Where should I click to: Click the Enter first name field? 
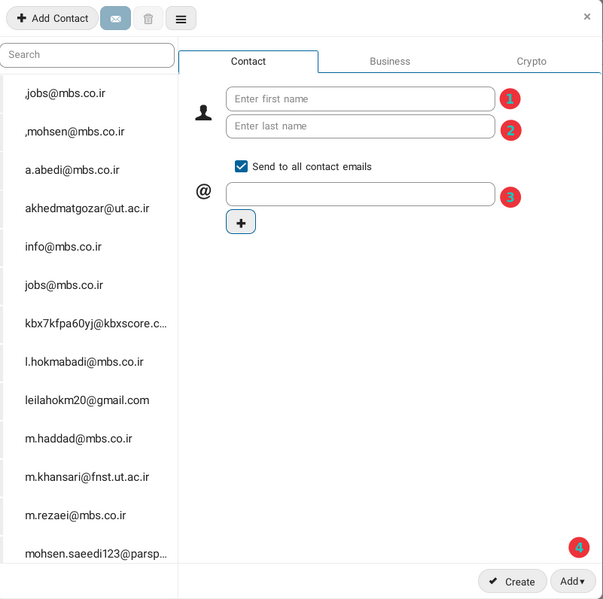click(360, 99)
